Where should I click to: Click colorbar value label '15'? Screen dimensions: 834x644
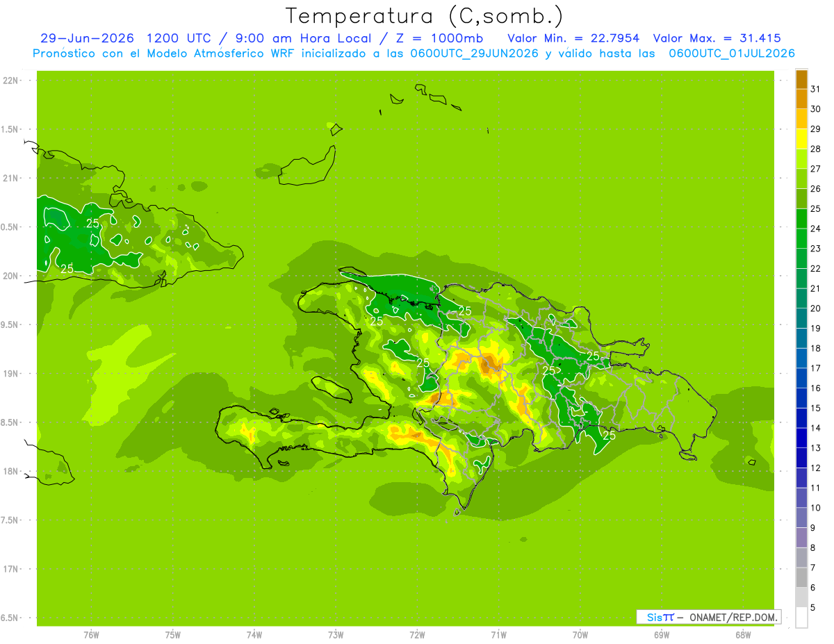815,408
